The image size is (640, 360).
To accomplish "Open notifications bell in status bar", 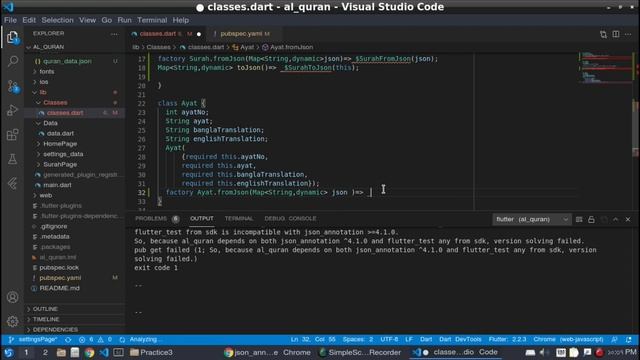I will pyautogui.click(x=629, y=340).
